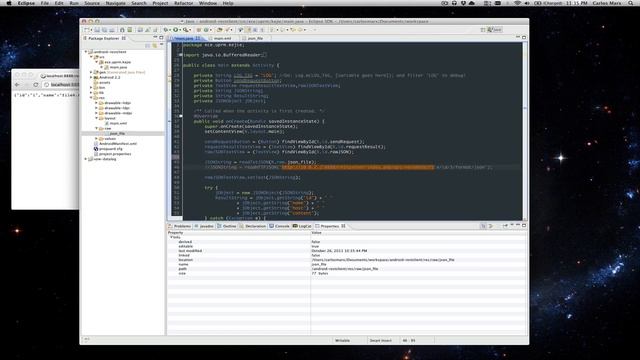Viewport: 640px width, 360px height.
Task: Open the Source menu
Action: click(92, 3)
